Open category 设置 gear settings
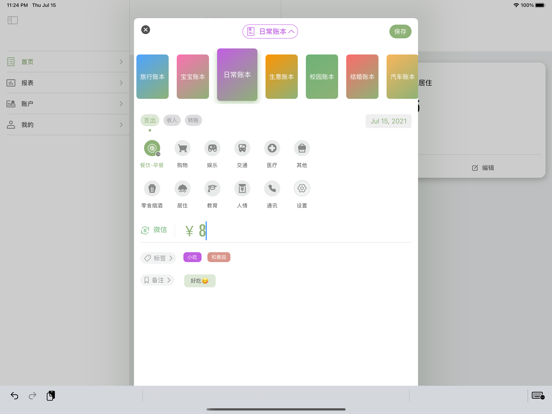 (x=302, y=188)
